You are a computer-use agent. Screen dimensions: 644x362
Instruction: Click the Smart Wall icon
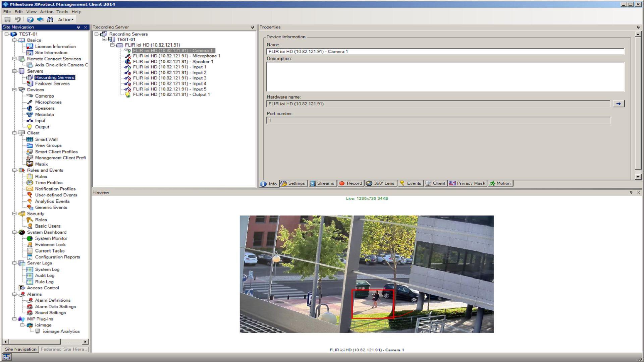click(x=30, y=139)
